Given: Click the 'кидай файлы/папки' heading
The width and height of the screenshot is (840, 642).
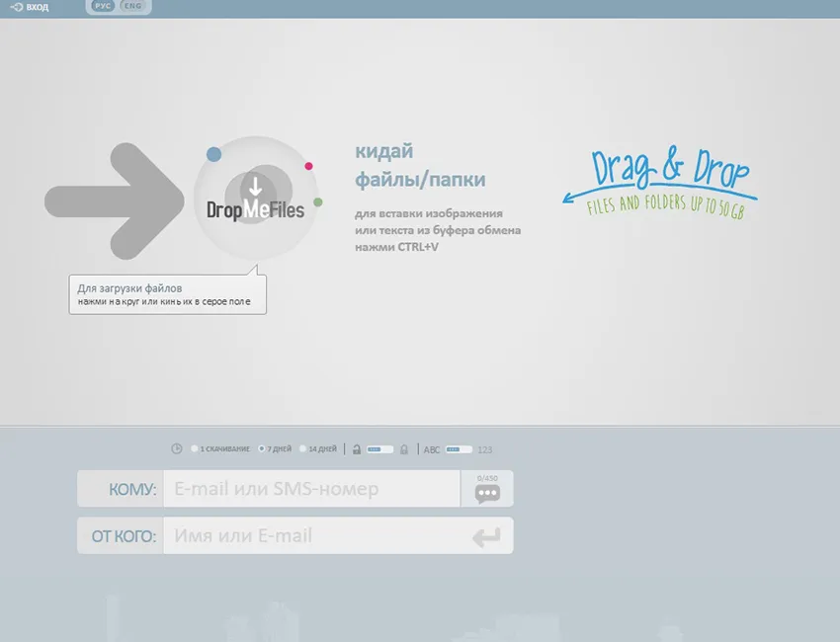Looking at the screenshot, I should click(x=421, y=165).
